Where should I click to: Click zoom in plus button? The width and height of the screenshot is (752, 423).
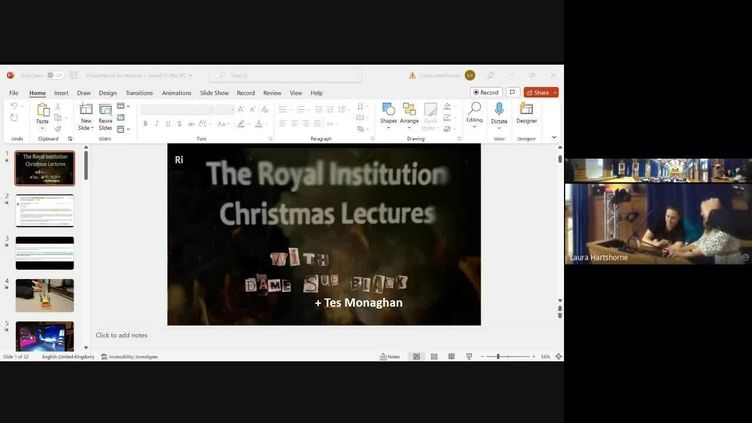533,356
